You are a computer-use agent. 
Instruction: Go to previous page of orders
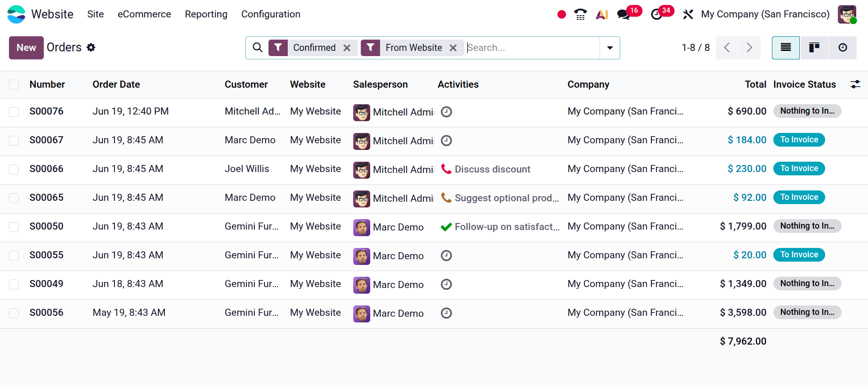tap(727, 48)
